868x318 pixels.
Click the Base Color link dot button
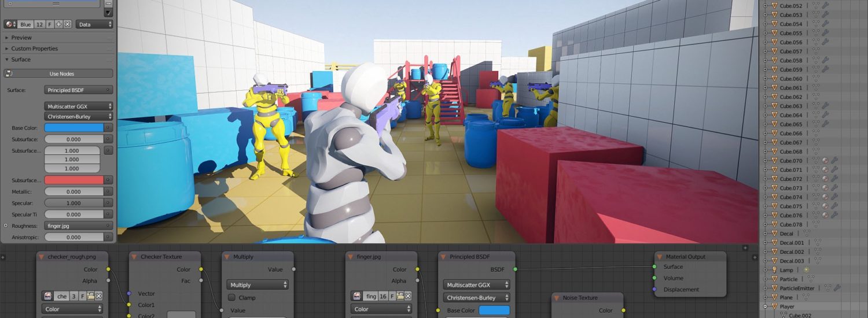pos(108,128)
